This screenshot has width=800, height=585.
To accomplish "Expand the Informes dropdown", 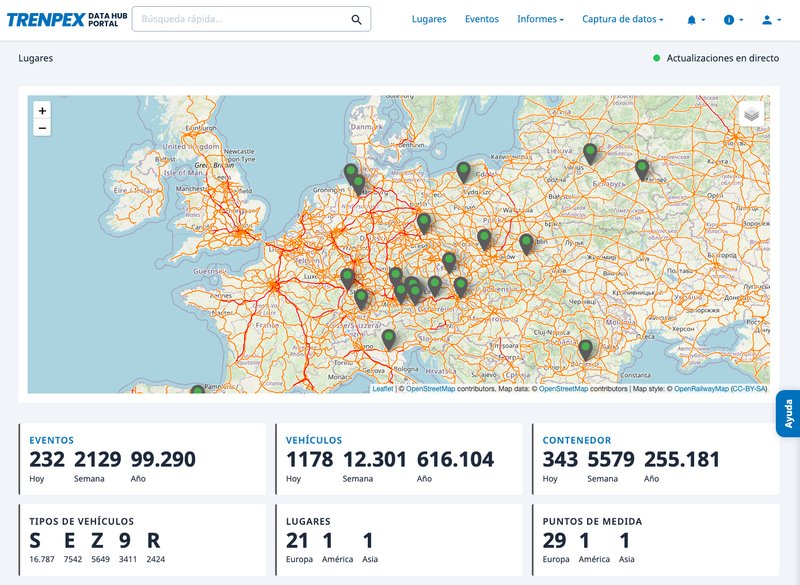I will (x=540, y=18).
